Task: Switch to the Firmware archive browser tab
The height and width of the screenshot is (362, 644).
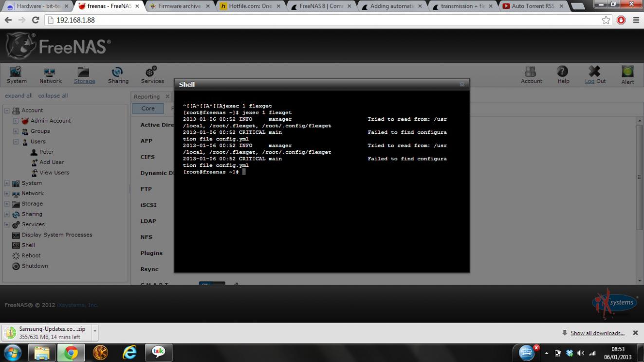Action: [x=180, y=6]
